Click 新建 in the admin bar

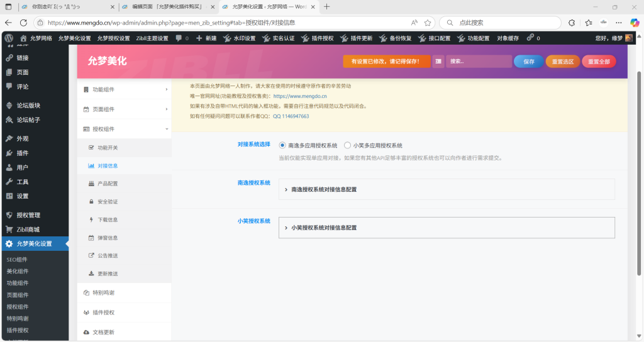pyautogui.click(x=206, y=38)
